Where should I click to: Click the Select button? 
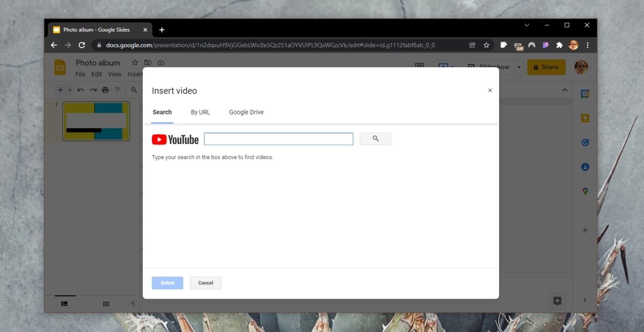click(167, 283)
